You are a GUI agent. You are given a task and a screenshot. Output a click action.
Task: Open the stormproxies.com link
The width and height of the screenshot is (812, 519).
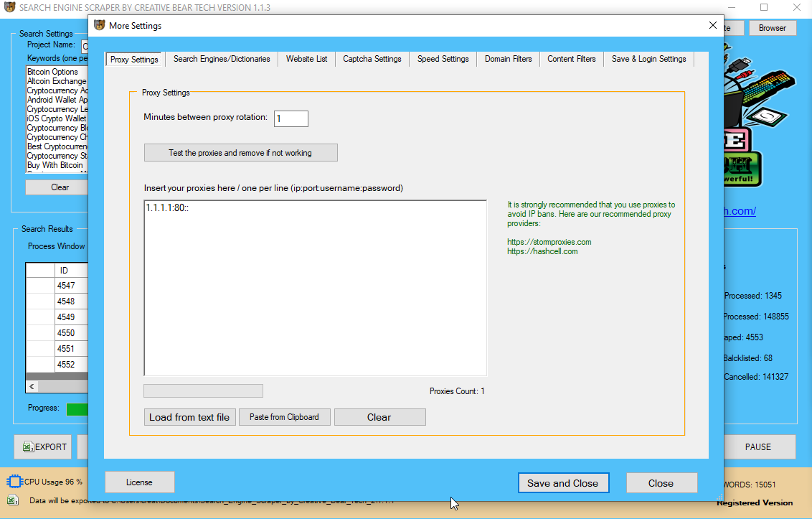click(549, 242)
